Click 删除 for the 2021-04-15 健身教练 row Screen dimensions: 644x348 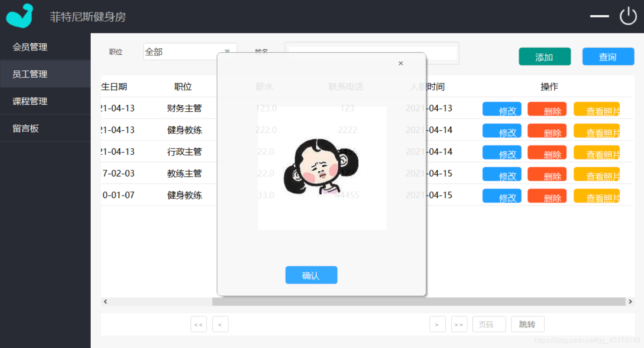pyautogui.click(x=547, y=196)
